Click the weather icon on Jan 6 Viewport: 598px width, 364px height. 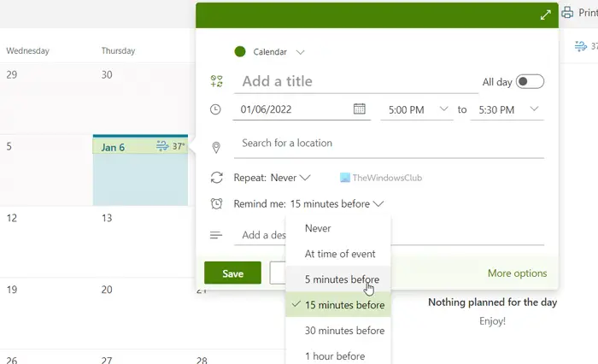coord(162,146)
